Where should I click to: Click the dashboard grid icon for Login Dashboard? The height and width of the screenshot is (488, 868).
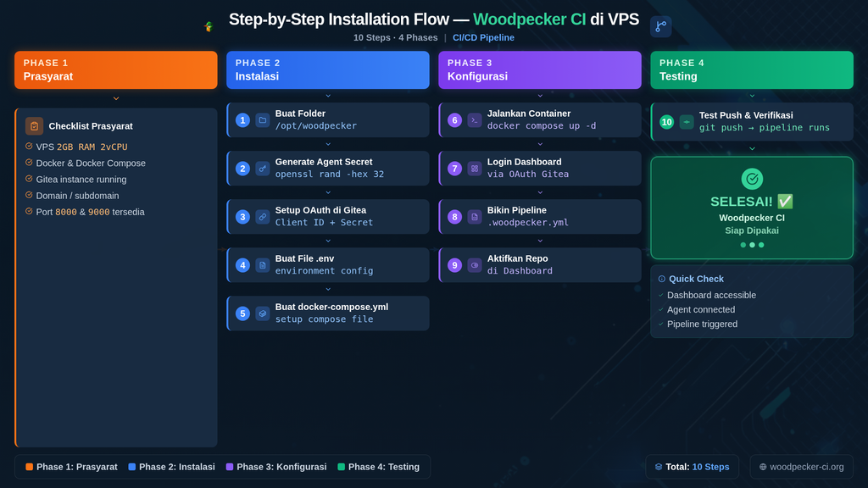pos(475,169)
